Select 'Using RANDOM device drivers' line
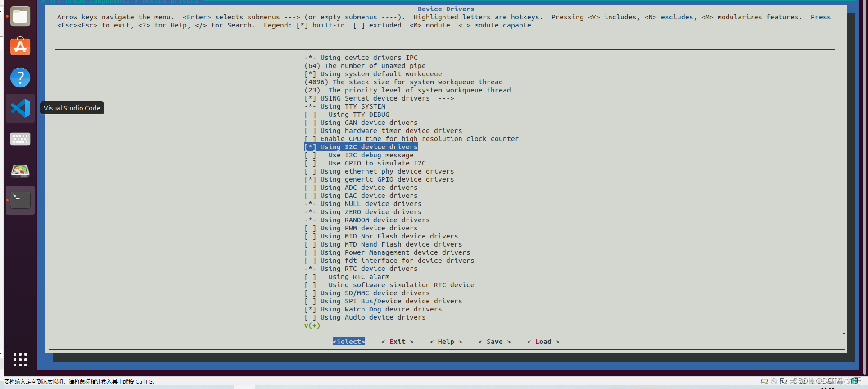The height and width of the screenshot is (389, 868). (x=367, y=220)
